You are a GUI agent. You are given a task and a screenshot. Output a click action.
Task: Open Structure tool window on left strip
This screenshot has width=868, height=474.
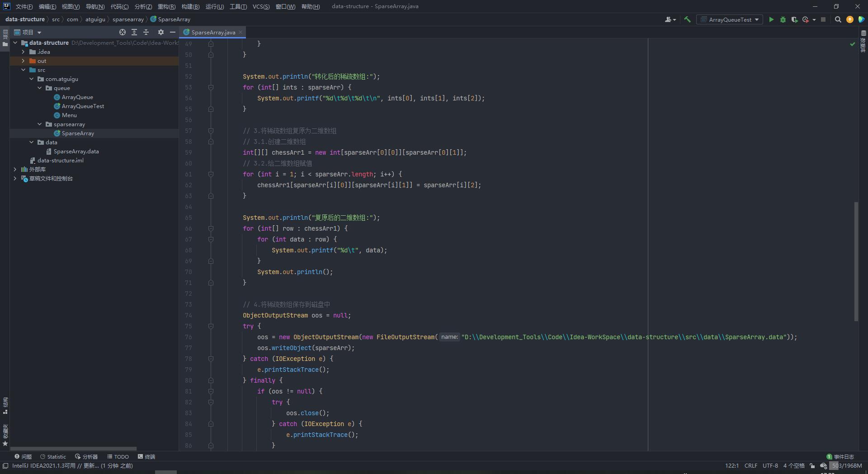pos(5,406)
